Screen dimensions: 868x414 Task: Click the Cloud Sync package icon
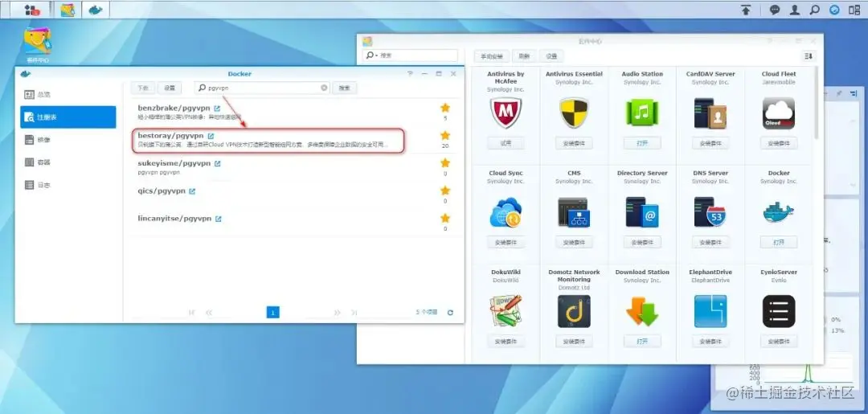(506, 212)
